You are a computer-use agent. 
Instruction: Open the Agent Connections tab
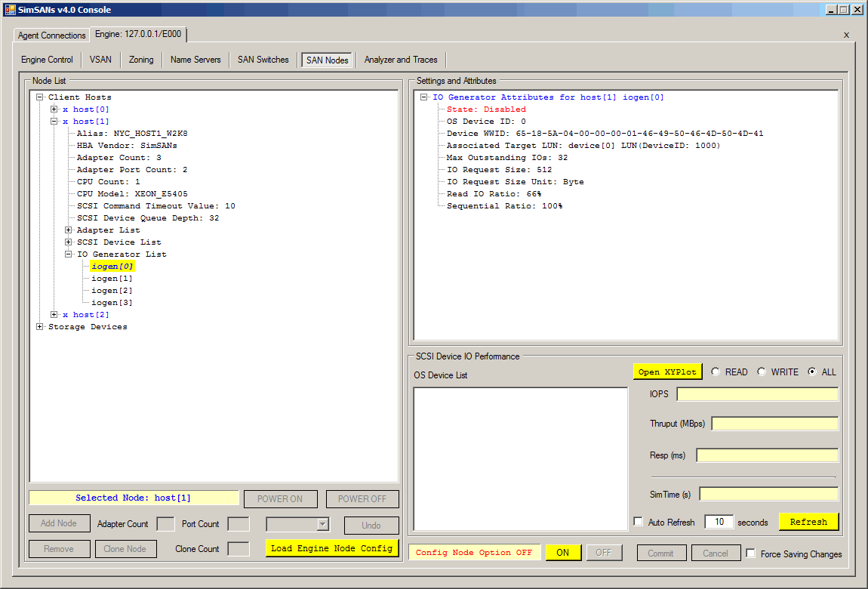(x=52, y=35)
